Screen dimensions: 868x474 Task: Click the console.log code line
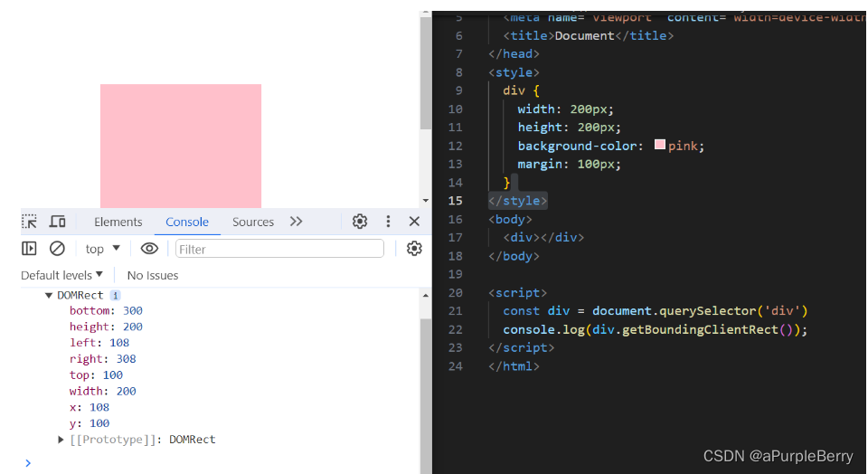[x=656, y=329]
